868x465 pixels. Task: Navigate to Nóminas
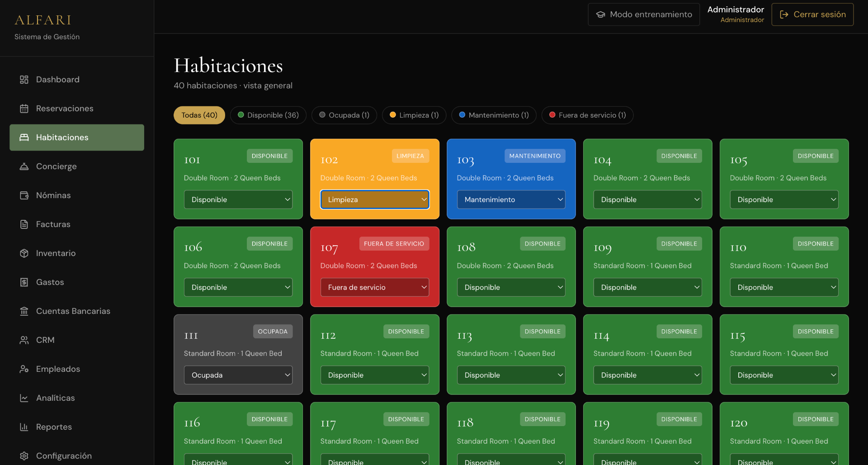77,195
